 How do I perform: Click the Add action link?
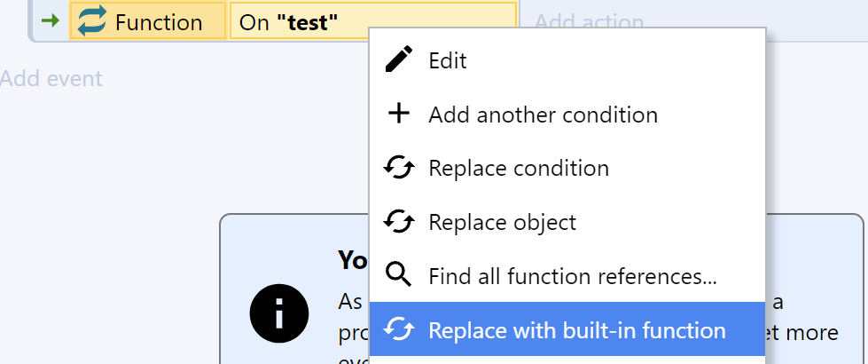589,22
